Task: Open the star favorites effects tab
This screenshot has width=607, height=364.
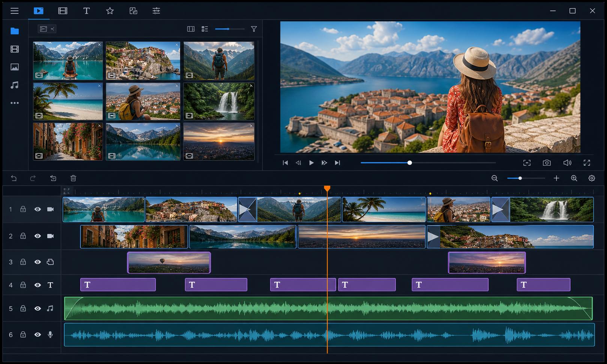Action: (110, 11)
